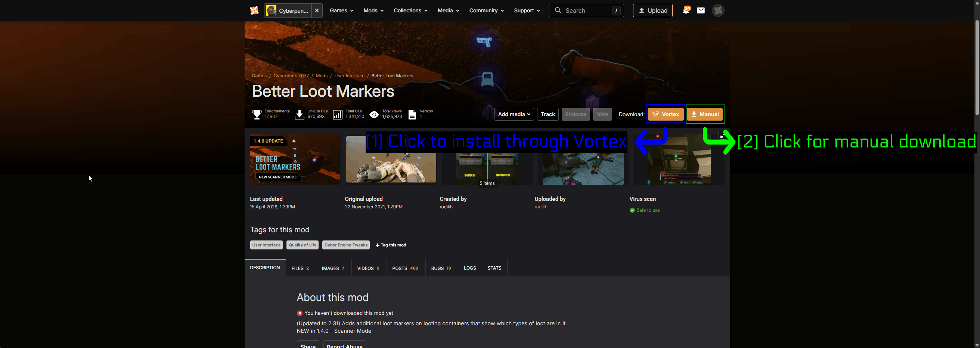Focus the Search field
The width and height of the screenshot is (980, 348).
pos(586,11)
